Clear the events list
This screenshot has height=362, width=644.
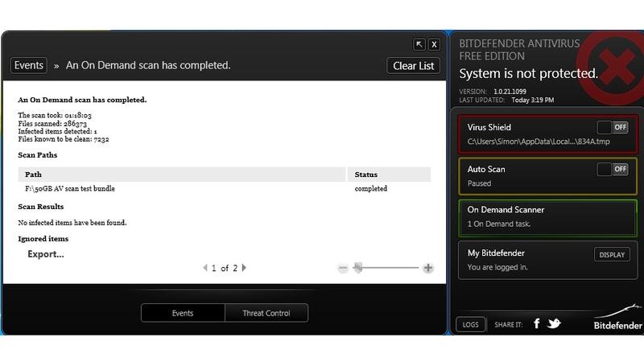[413, 66]
